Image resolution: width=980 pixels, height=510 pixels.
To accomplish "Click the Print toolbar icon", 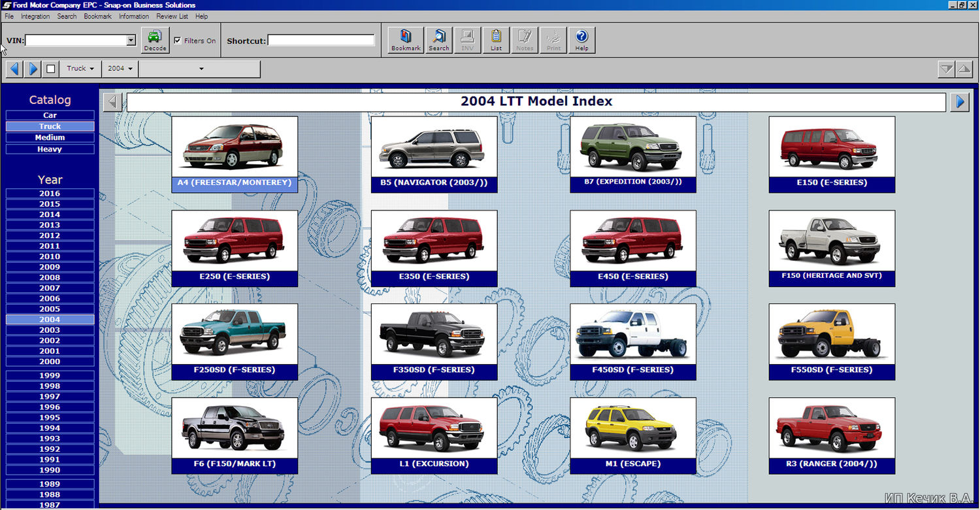I will coord(553,40).
